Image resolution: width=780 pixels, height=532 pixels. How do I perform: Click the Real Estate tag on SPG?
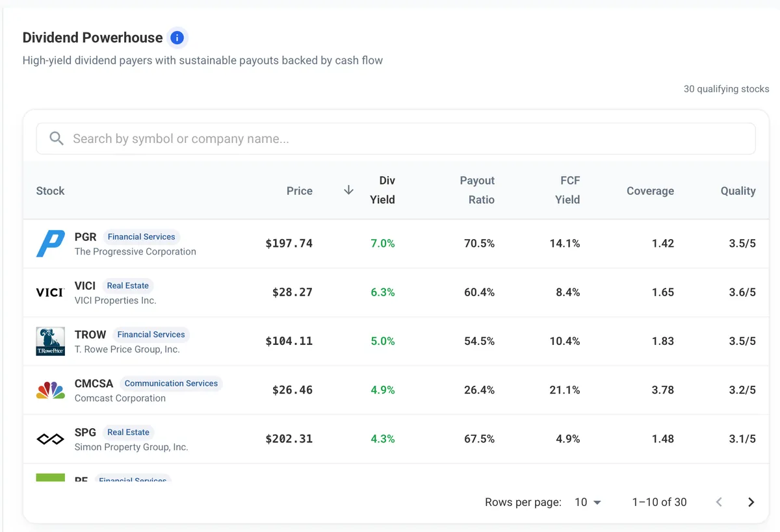(128, 432)
